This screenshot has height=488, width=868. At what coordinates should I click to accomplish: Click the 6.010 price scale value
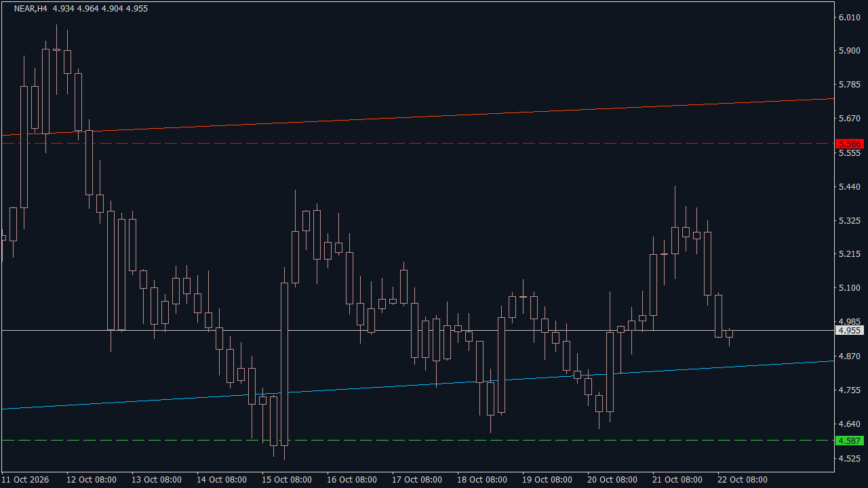point(850,17)
